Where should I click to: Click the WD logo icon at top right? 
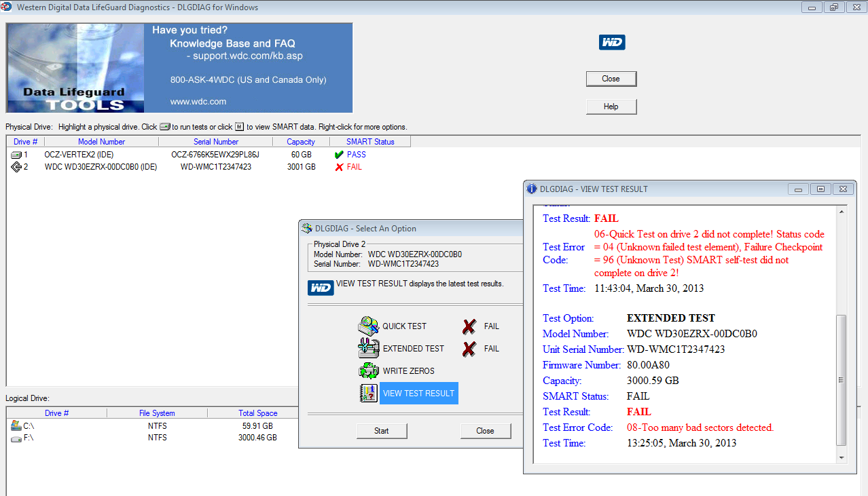(x=612, y=43)
